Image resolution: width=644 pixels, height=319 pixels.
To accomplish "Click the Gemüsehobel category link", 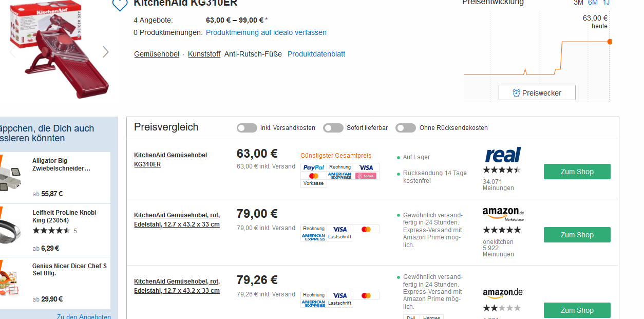I will click(157, 54).
